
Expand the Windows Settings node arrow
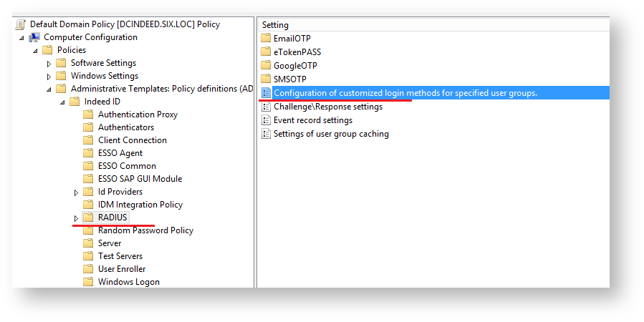click(49, 76)
